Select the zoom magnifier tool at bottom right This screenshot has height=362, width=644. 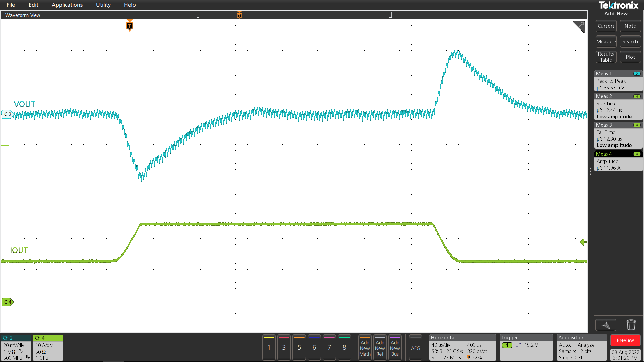tap(606, 325)
